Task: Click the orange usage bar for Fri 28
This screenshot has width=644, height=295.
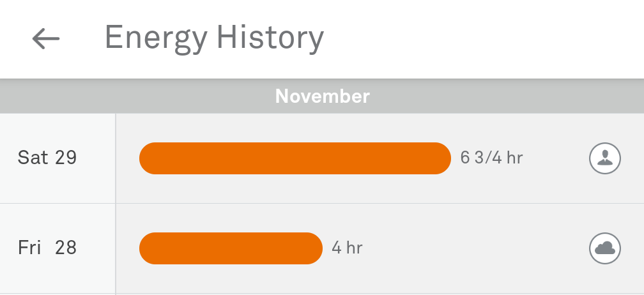Action: (x=231, y=248)
